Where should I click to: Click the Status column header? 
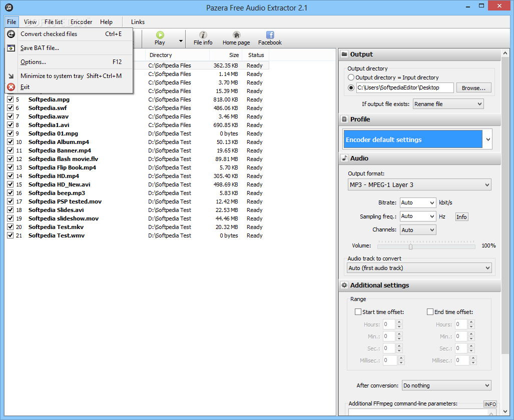click(x=256, y=55)
